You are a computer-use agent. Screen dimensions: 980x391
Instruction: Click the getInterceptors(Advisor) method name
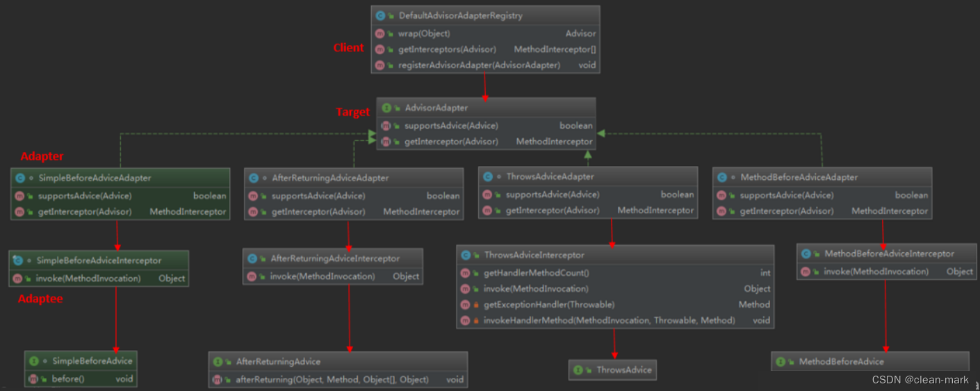[447, 49]
